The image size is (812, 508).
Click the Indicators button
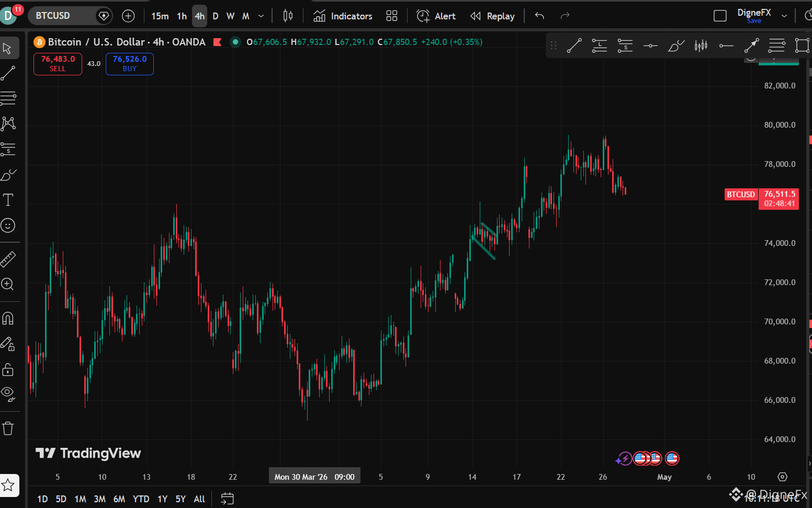click(343, 16)
